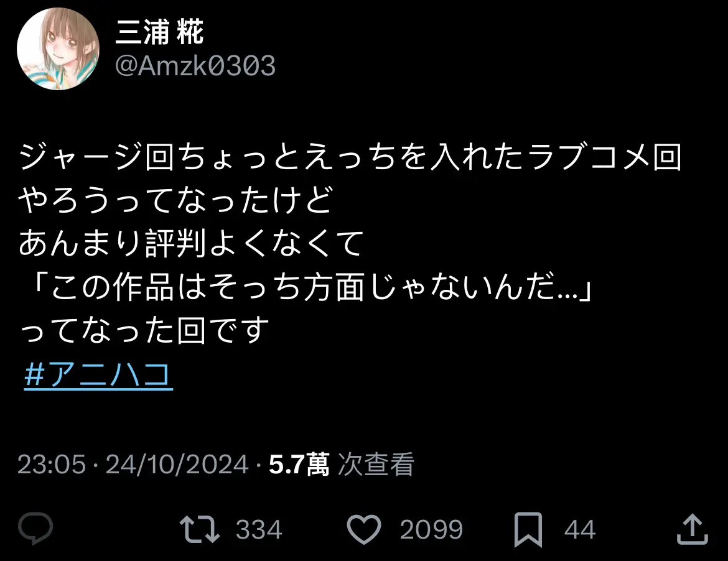Open the 三浦 糀 display name profile

pyautogui.click(x=159, y=32)
